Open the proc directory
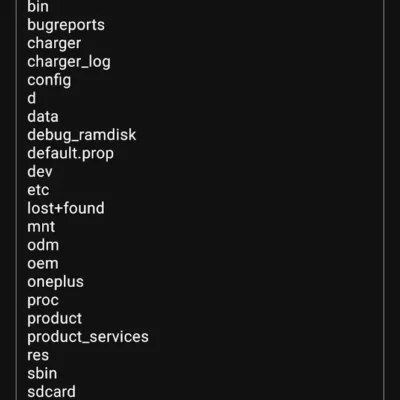 click(x=43, y=301)
